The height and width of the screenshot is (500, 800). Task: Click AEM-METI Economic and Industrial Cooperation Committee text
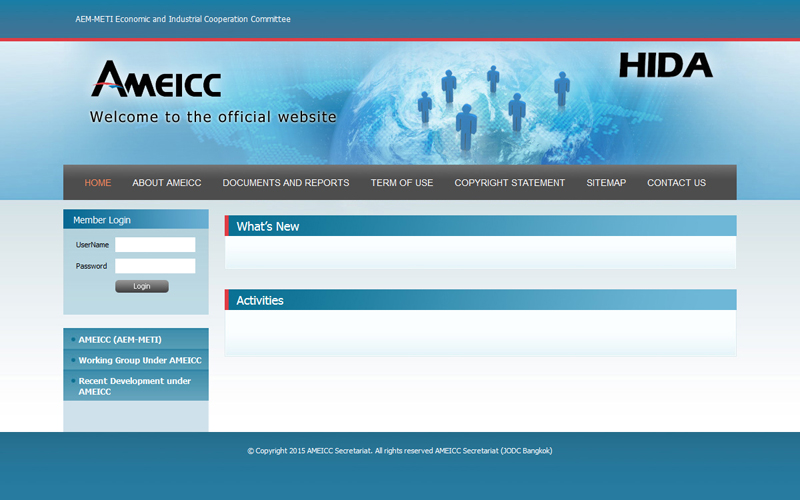(183, 19)
